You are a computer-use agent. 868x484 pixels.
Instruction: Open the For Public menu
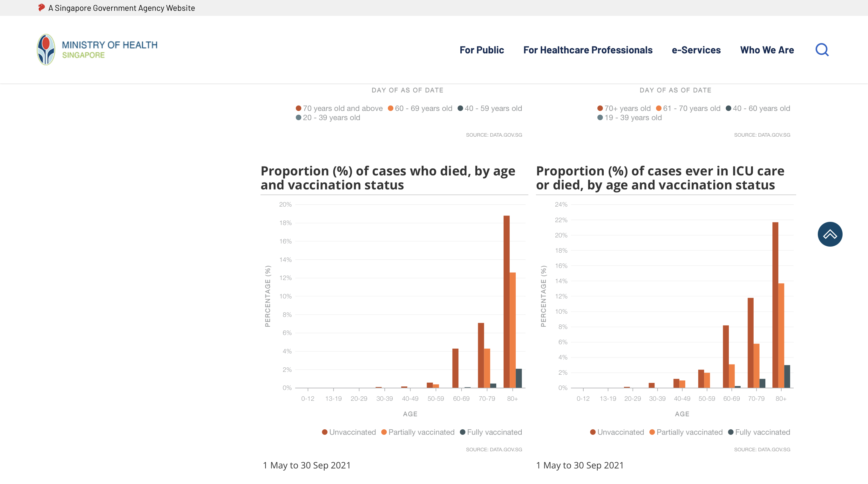[482, 50]
